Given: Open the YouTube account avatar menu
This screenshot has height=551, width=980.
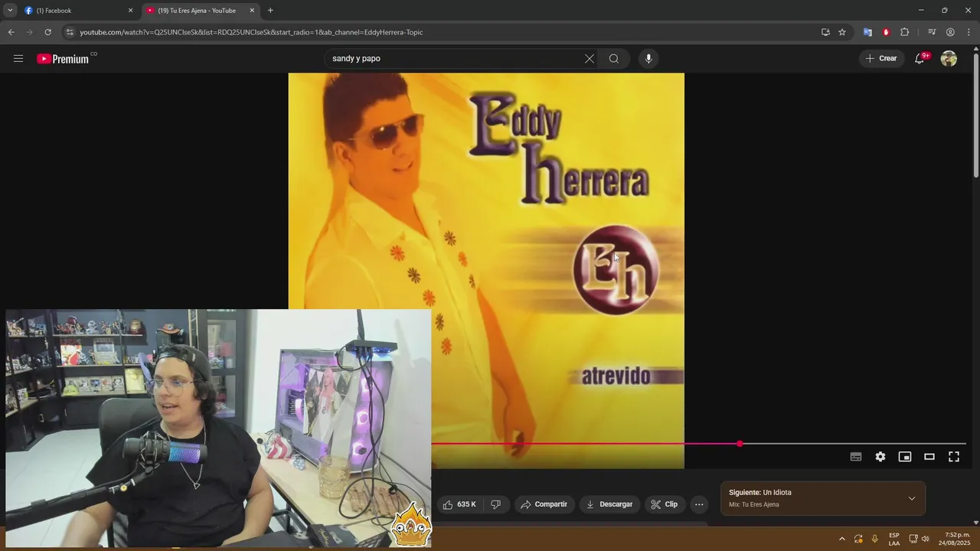Looking at the screenshot, I should 949,58.
